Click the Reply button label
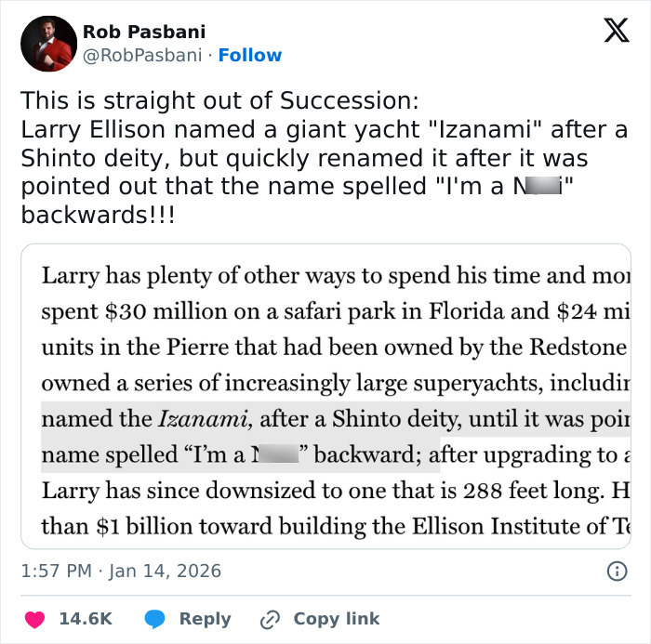The image size is (651, 644). (x=205, y=618)
